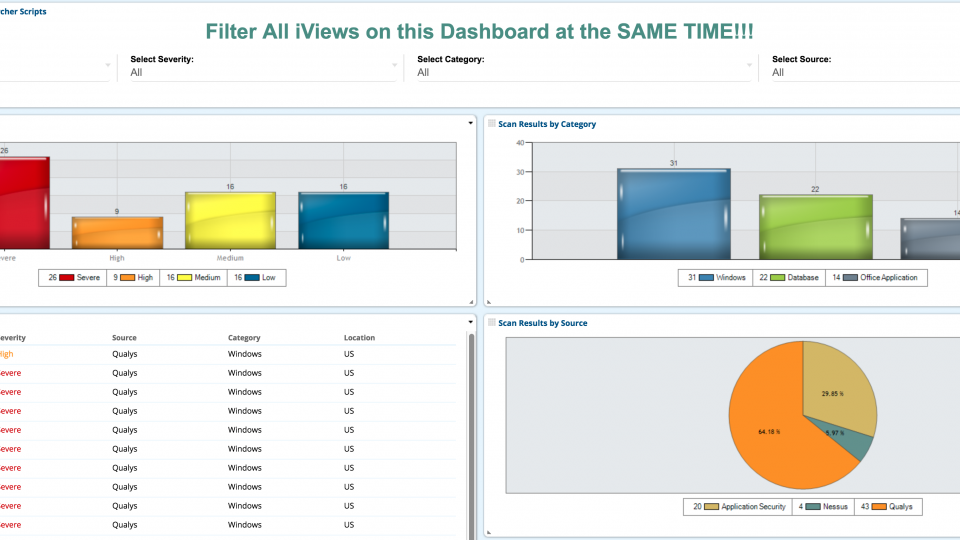Viewport: 960px width, 540px height.
Task: Click the severity chart resize corner handle
Action: point(471,302)
